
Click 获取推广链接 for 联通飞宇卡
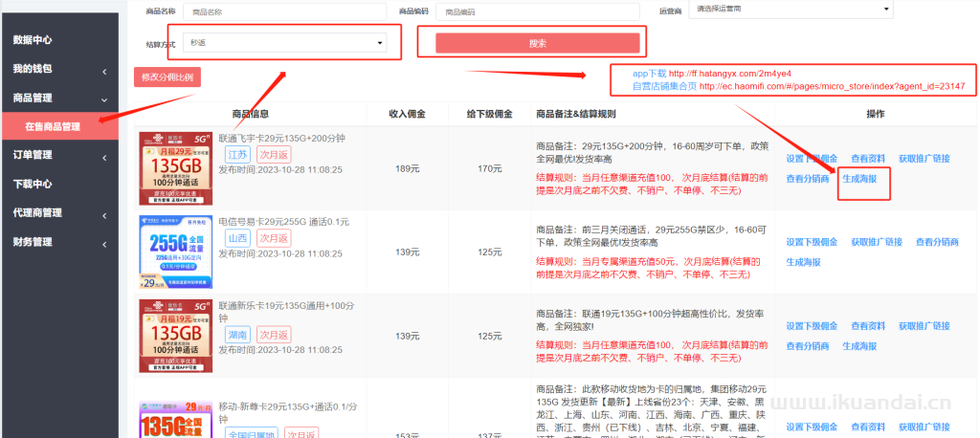pyautogui.click(x=924, y=159)
